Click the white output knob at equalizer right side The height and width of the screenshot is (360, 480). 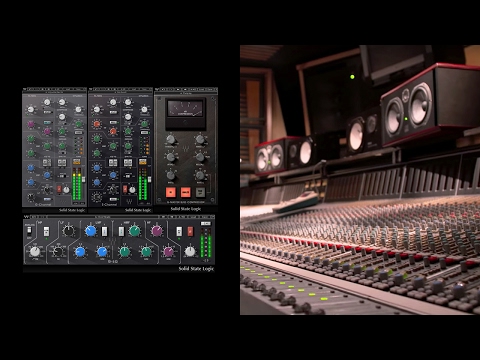pos(190,251)
